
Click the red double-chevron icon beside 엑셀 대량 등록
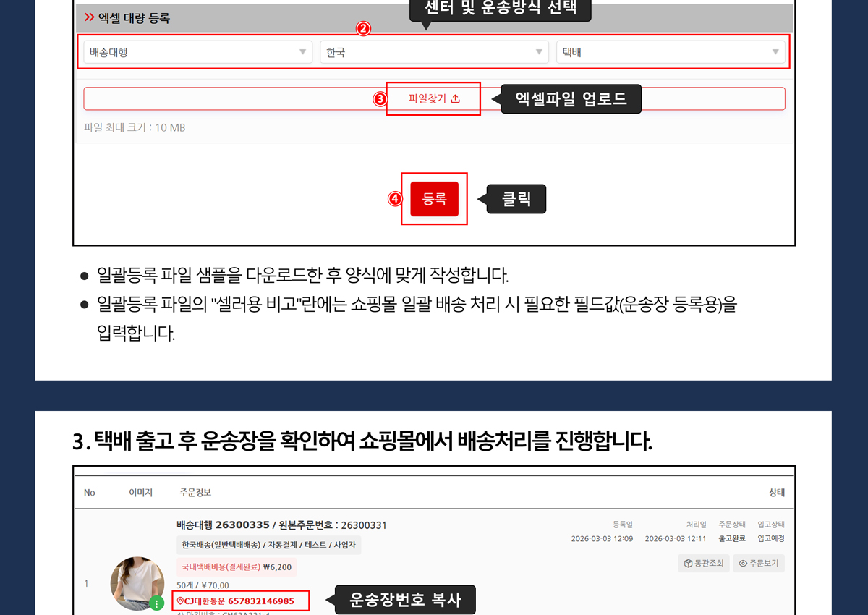tap(90, 17)
